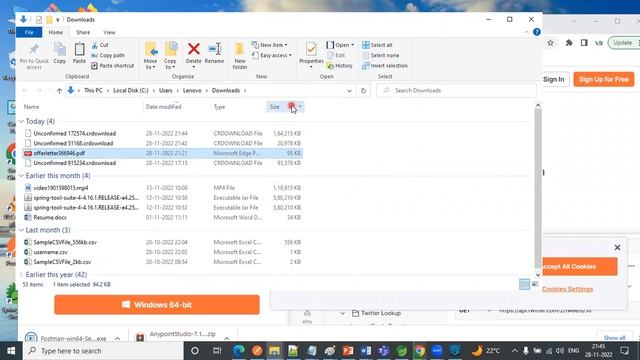The image size is (640, 360).
Task: Switch to Share ribbon tab
Action: coord(83,32)
